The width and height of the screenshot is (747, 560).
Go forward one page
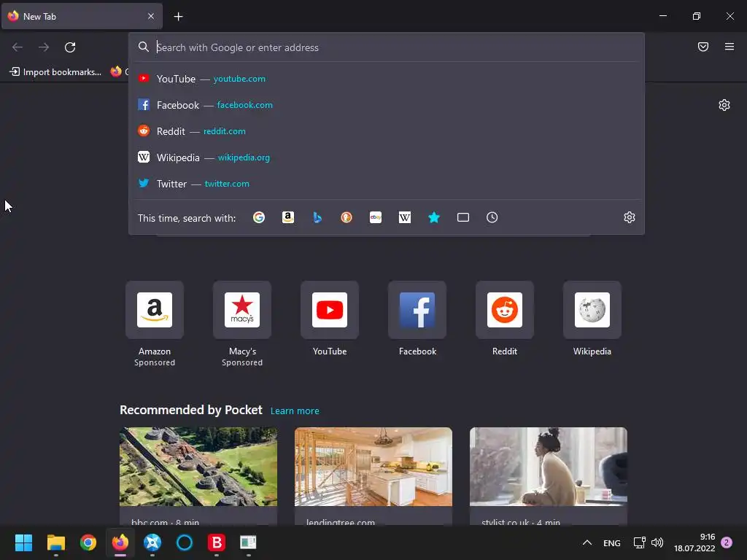coord(44,47)
